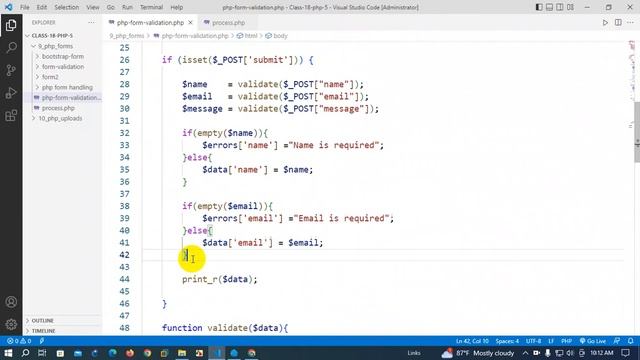Open the File menu
Screen dimensions: 640x360
(x=24, y=7)
